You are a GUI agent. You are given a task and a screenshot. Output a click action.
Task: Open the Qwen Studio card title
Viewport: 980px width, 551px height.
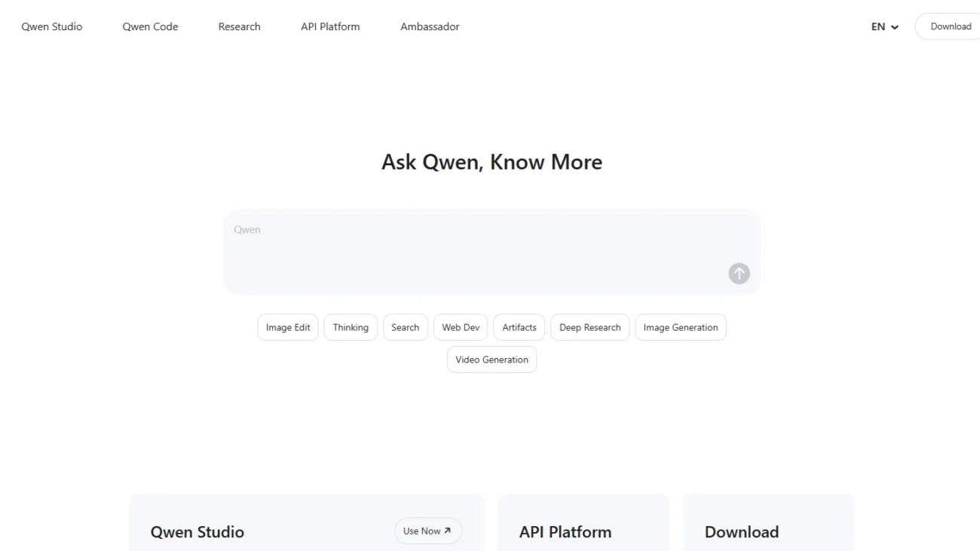click(198, 531)
